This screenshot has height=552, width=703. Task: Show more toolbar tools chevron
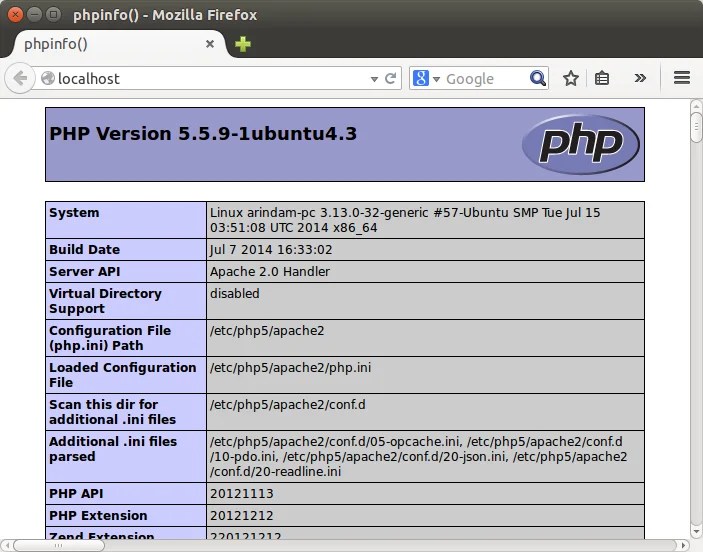pos(640,78)
